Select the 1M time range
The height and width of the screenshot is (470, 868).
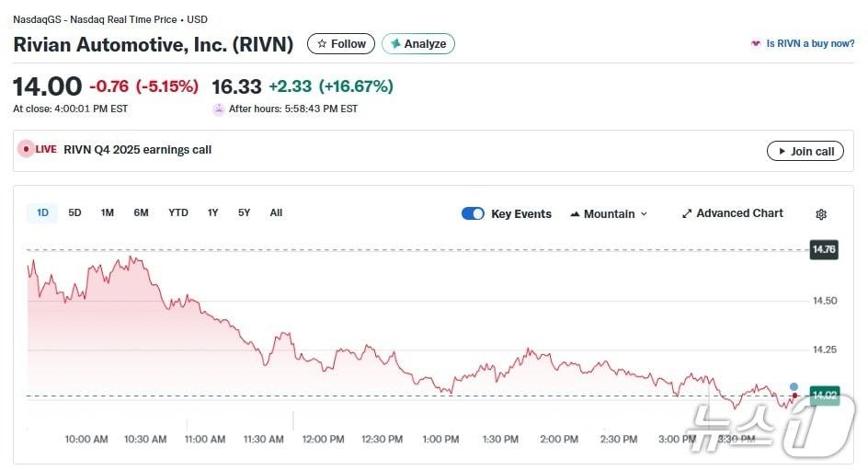tap(108, 212)
